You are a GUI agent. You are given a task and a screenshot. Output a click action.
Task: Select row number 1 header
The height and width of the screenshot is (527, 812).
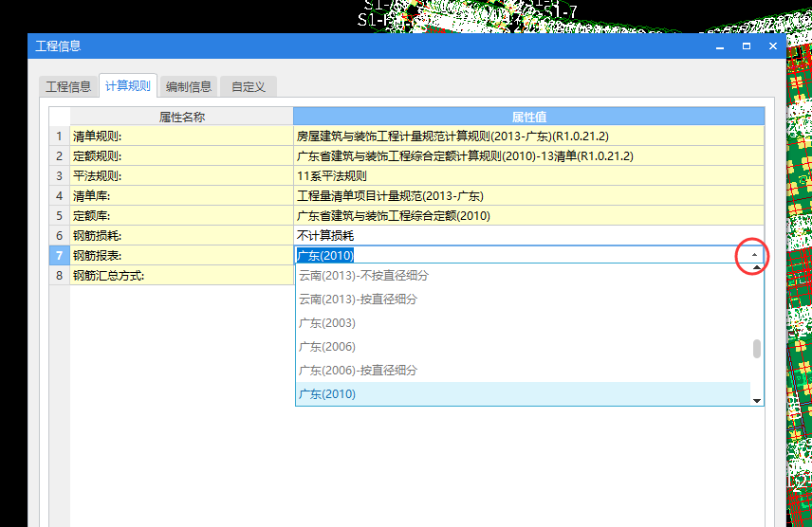(x=60, y=136)
